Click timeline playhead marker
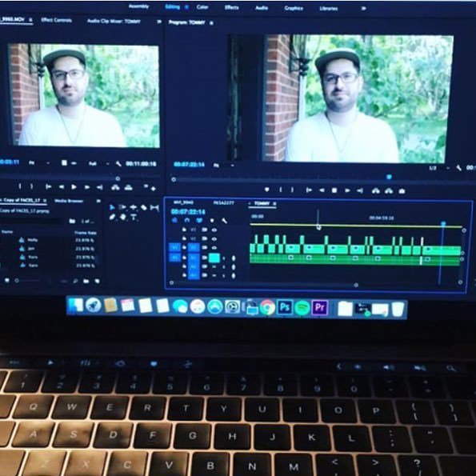Image resolution: width=476 pixels, height=476 pixels. [x=443, y=224]
